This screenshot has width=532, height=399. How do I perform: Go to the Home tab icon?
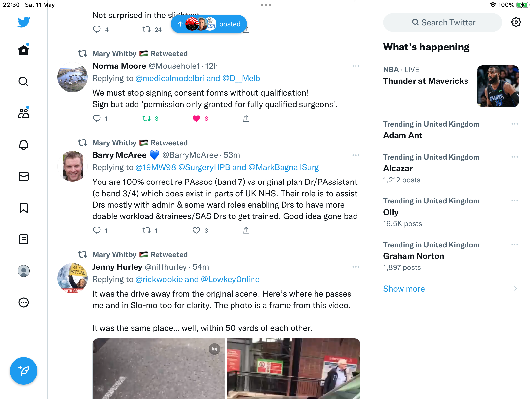pos(24,50)
